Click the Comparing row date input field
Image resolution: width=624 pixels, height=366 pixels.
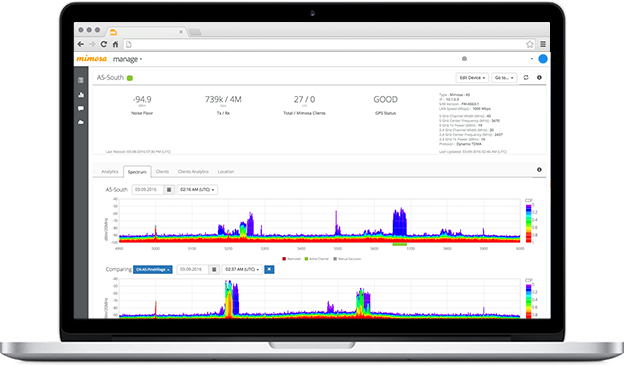coord(193,269)
